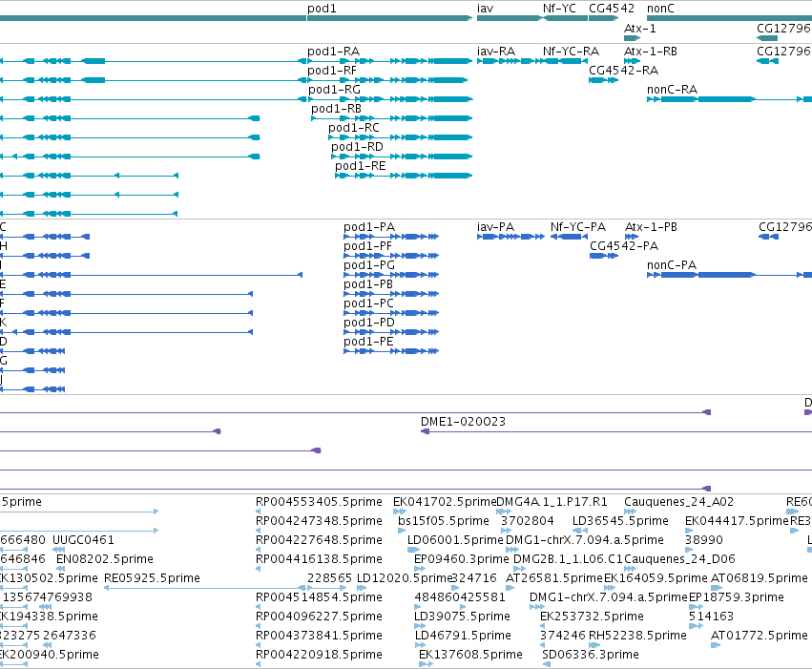This screenshot has height=669, width=812.
Task: Click EST RP004220918.5prime
Action: [x=319, y=655]
